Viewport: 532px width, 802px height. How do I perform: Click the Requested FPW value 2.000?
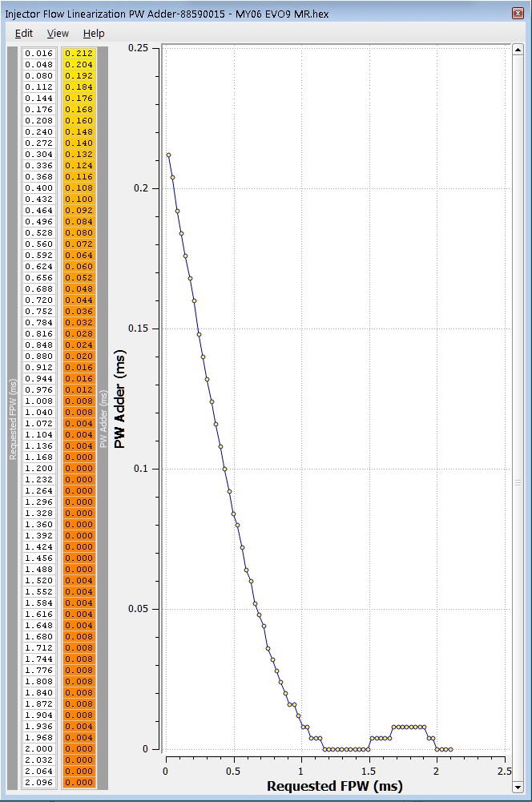tap(39, 749)
